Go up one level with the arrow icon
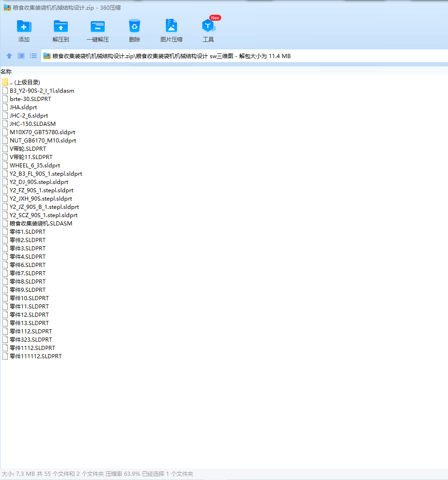The height and width of the screenshot is (480, 448). point(9,56)
